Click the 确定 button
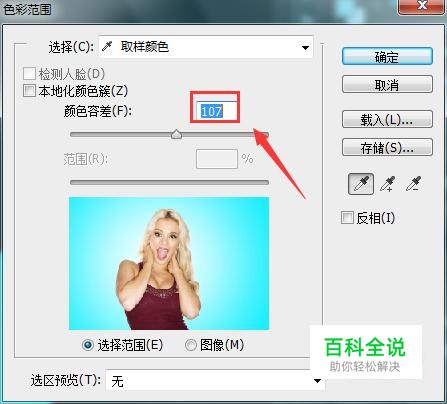The height and width of the screenshot is (404, 447). tap(387, 56)
